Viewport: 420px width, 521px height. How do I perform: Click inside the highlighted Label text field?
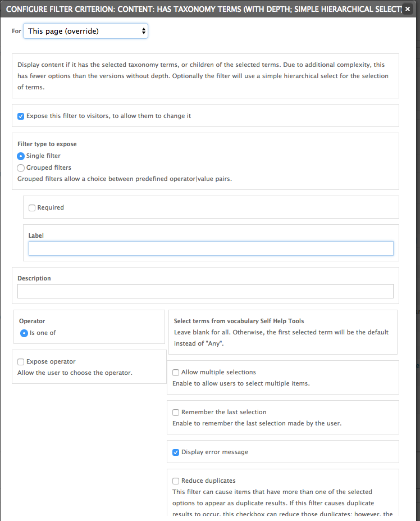[x=211, y=248]
